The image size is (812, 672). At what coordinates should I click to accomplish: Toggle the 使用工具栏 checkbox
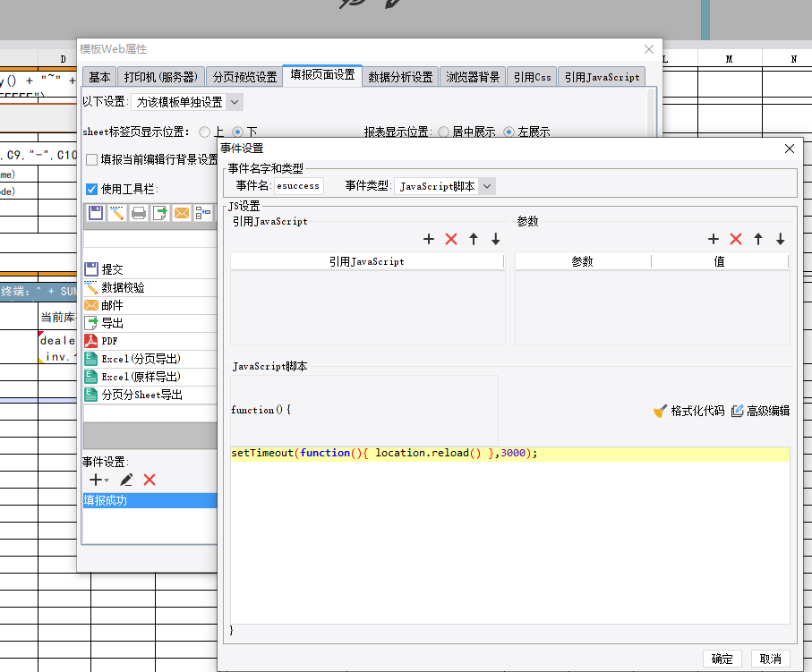click(91, 189)
